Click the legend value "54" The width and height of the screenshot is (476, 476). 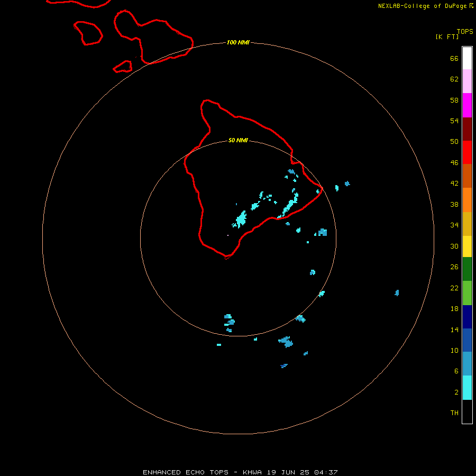point(454,121)
